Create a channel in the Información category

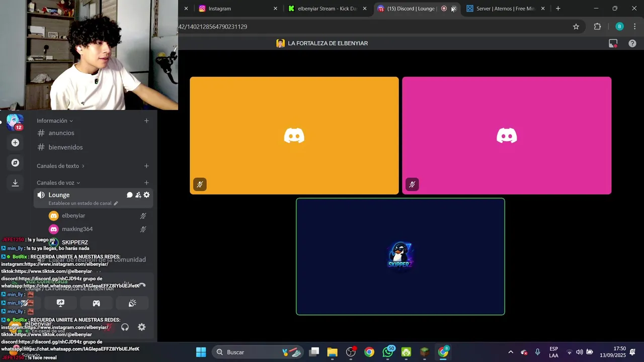coord(146,121)
